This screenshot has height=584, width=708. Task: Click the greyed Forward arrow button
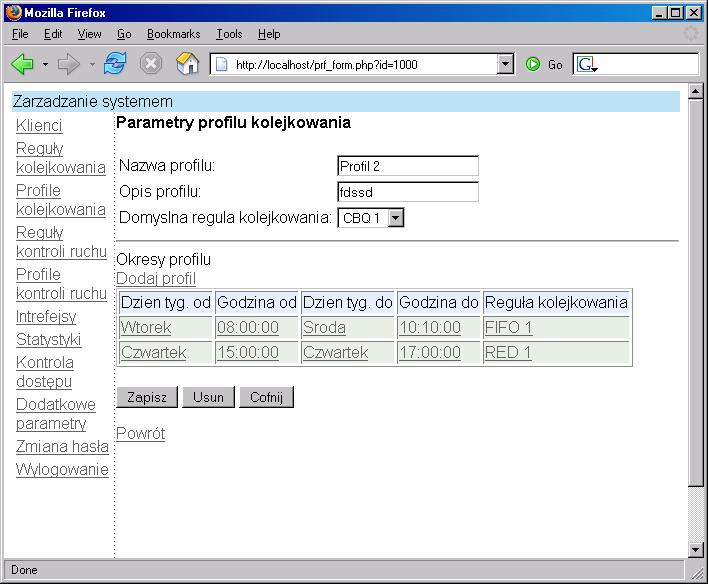tap(69, 64)
